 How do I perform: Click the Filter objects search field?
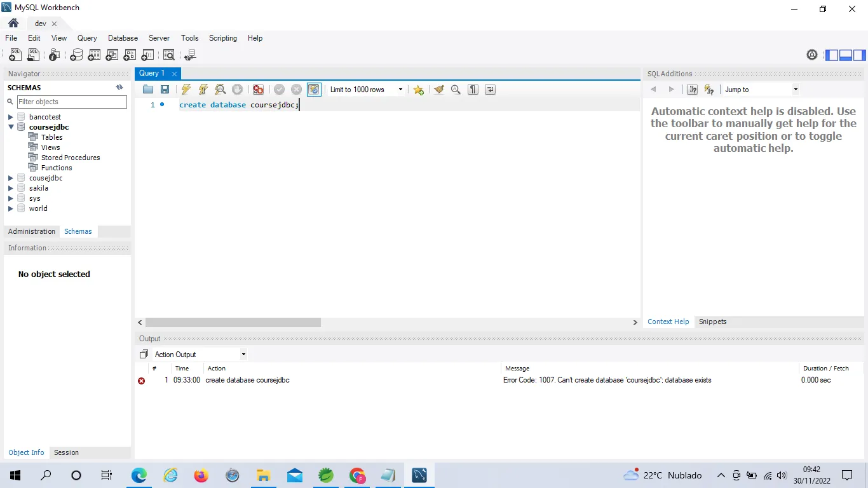pyautogui.click(x=71, y=102)
